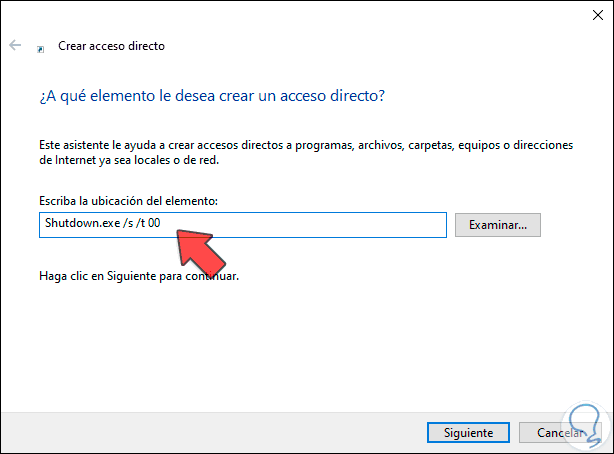614x454 pixels.
Task: Click the empty part of the location field
Action: tap(320, 225)
